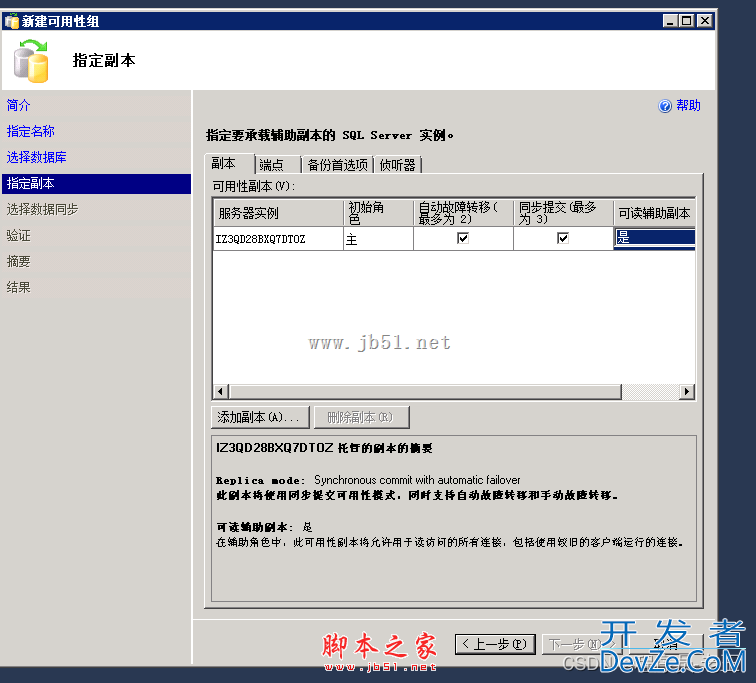Click the 摘要 step in sidebar

click(18, 261)
